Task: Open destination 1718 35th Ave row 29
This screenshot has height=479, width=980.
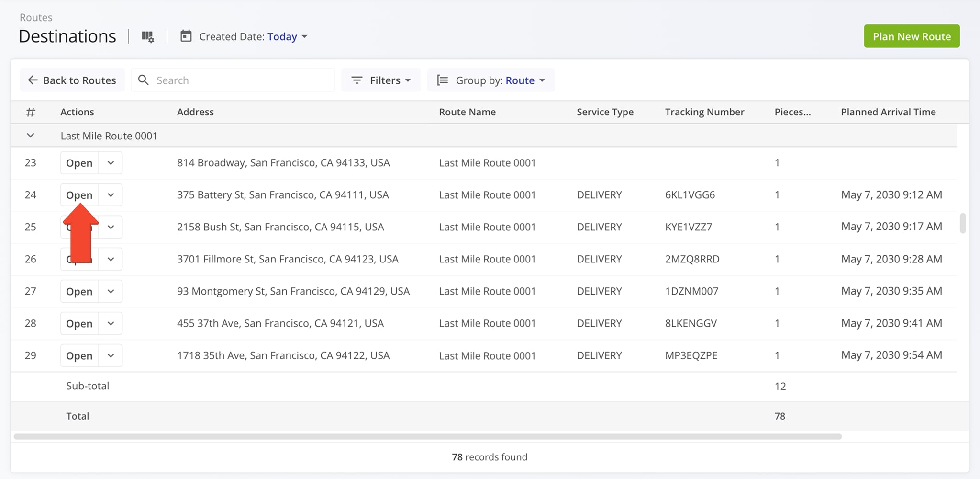Action: click(x=79, y=355)
